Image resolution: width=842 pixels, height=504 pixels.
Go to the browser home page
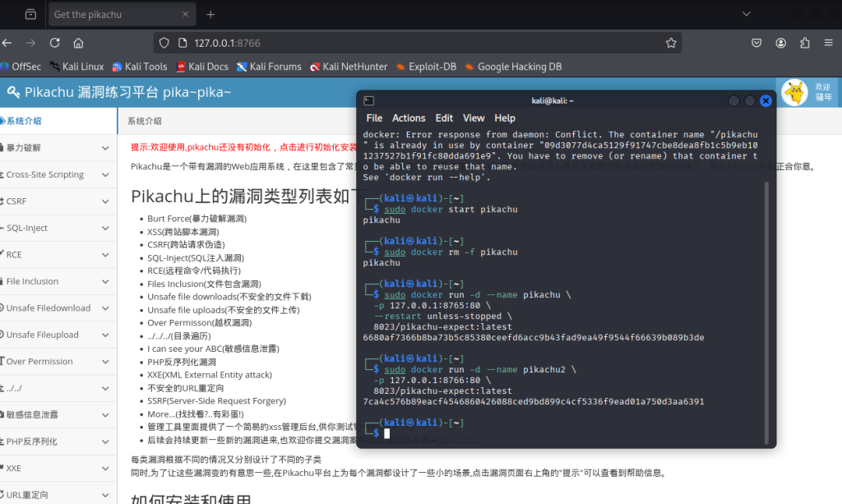(78, 43)
